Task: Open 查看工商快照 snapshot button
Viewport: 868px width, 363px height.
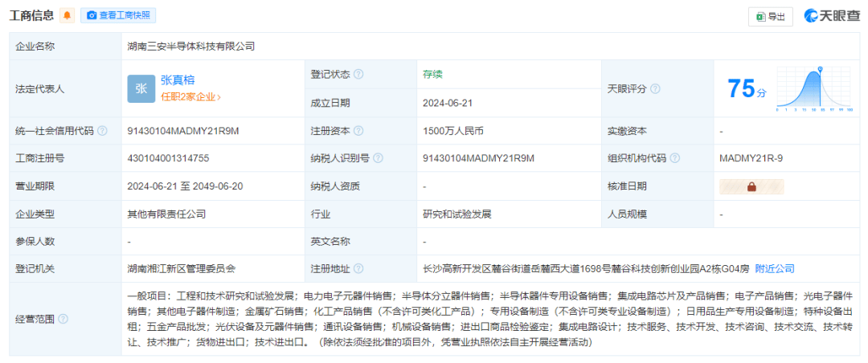Action: tap(118, 15)
